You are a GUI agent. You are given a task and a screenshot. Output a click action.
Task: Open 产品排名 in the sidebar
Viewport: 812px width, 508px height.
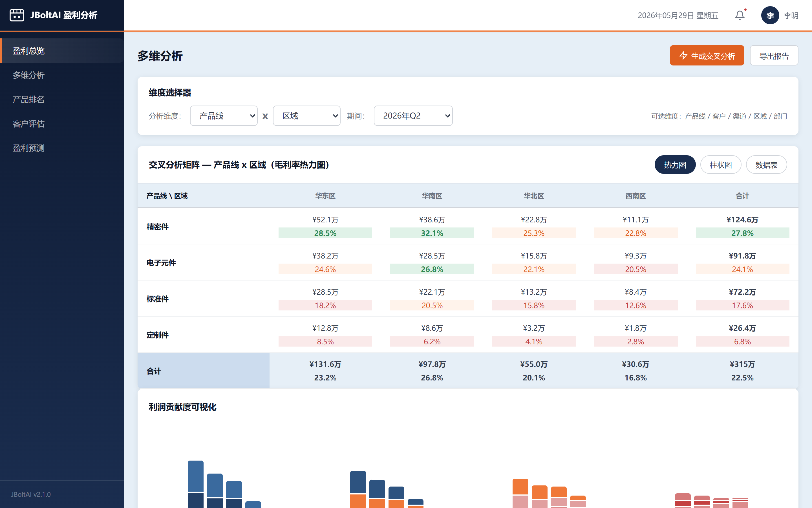[x=62, y=99]
